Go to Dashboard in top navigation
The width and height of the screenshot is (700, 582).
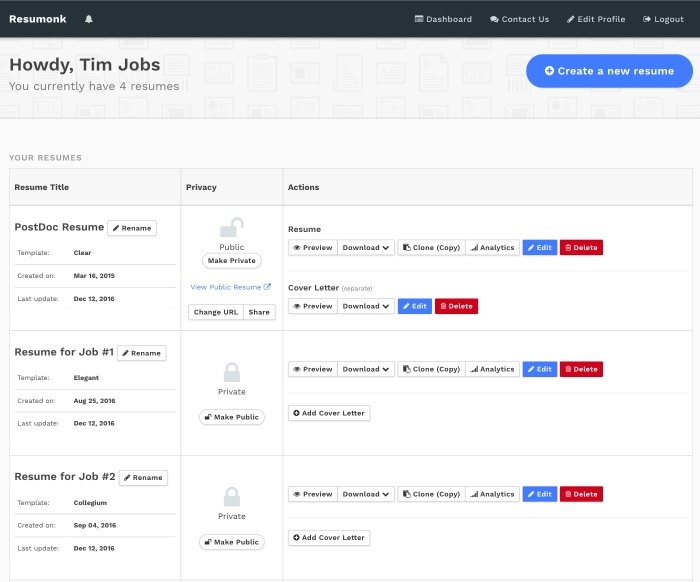(x=443, y=19)
